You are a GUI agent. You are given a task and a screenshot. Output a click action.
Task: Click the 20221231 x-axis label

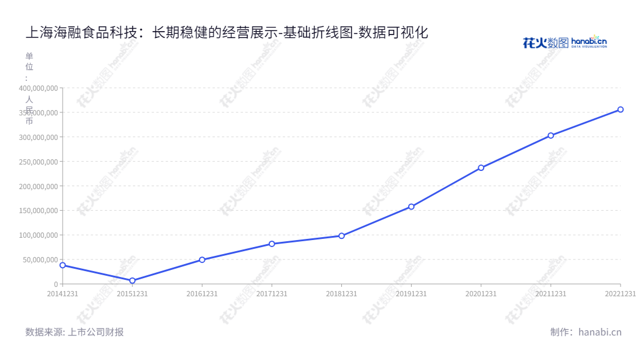(620, 294)
